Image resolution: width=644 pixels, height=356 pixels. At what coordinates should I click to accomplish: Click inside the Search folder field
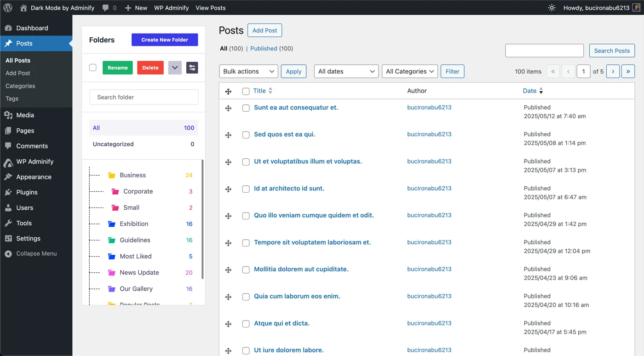(x=143, y=97)
